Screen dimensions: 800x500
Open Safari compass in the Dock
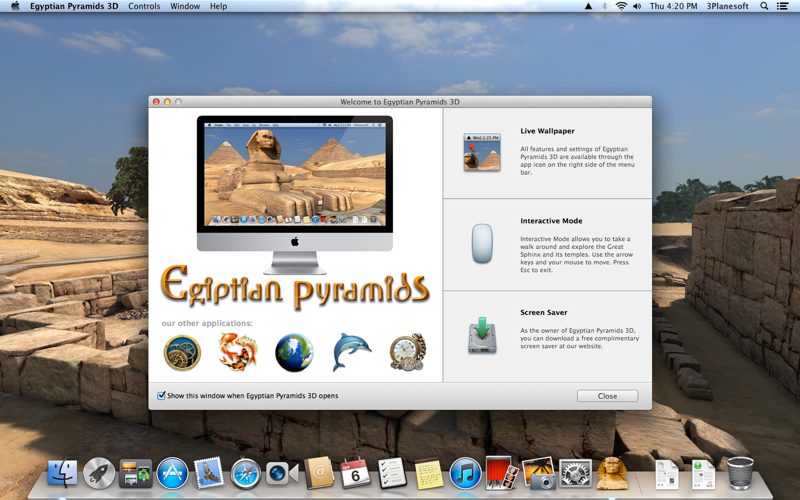point(246,474)
